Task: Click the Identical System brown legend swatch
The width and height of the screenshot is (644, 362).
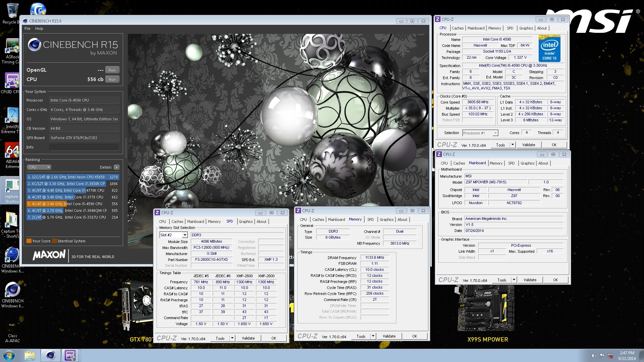Action: click(54, 241)
